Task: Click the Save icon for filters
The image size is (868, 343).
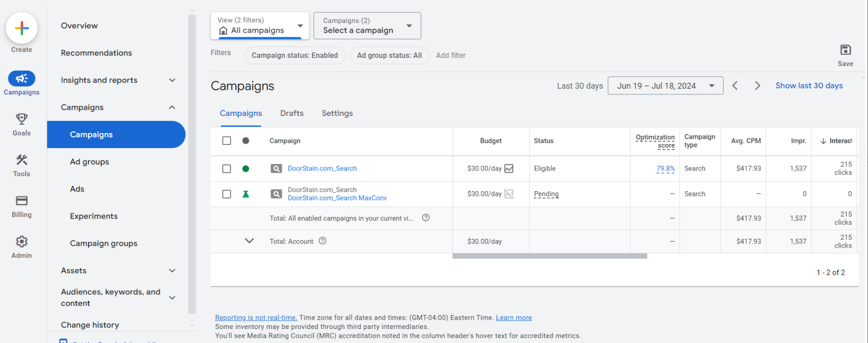Action: pyautogui.click(x=845, y=50)
